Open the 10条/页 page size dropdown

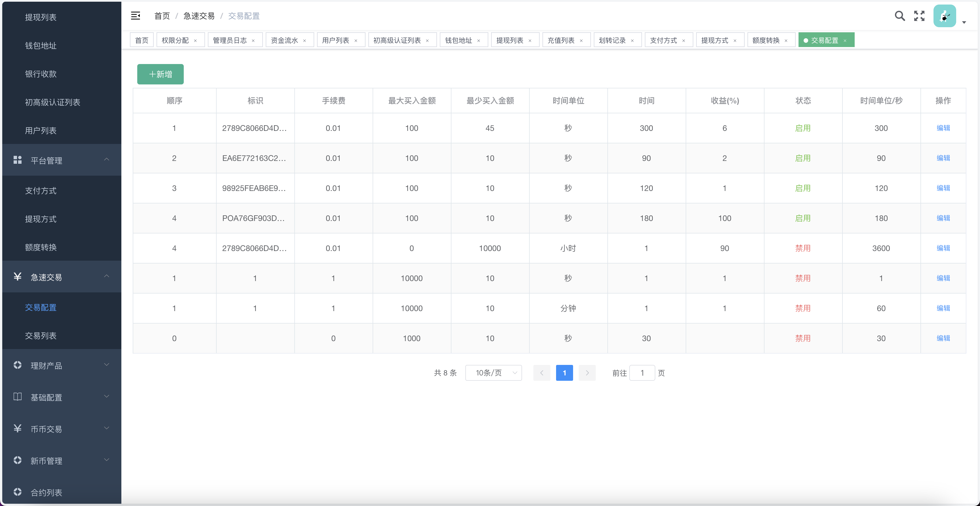tap(493, 373)
